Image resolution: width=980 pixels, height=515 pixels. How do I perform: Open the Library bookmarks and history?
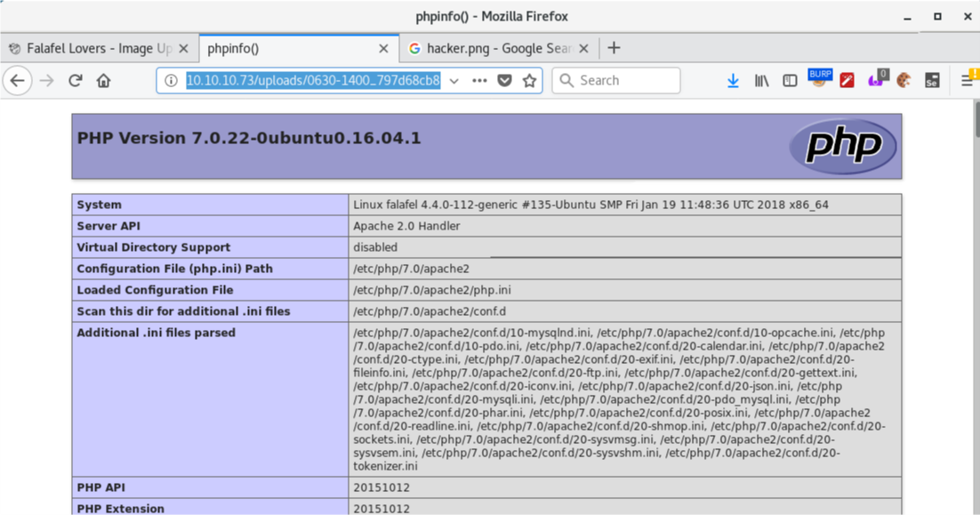coord(762,81)
